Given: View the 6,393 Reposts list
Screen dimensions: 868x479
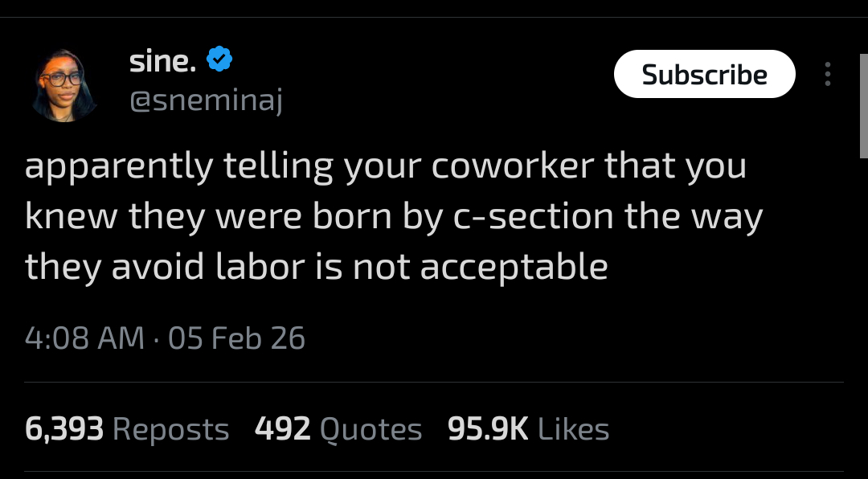Looking at the screenshot, I should (127, 429).
